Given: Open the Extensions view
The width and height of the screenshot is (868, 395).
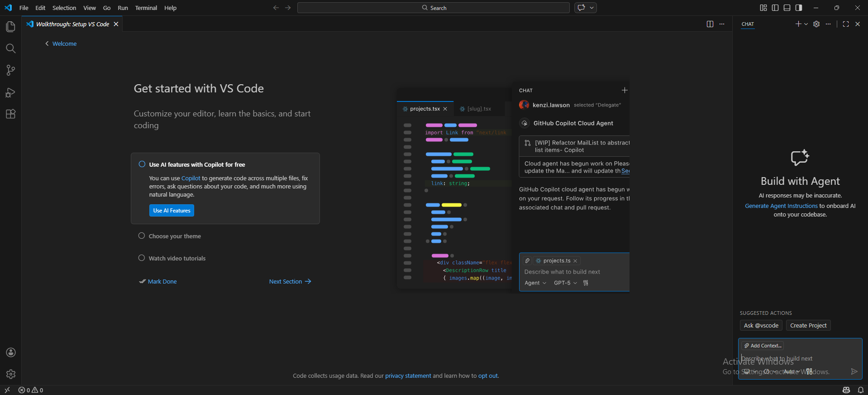Looking at the screenshot, I should click(10, 114).
